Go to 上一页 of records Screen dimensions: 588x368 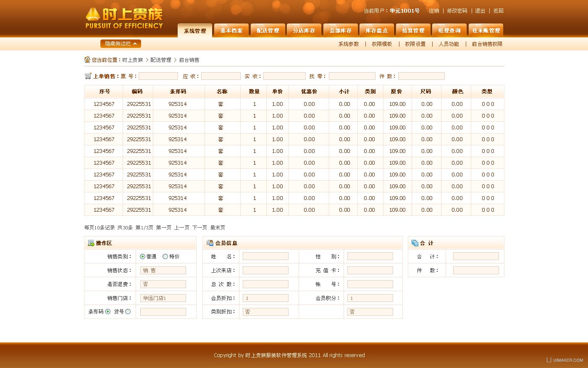pyautogui.click(x=182, y=228)
